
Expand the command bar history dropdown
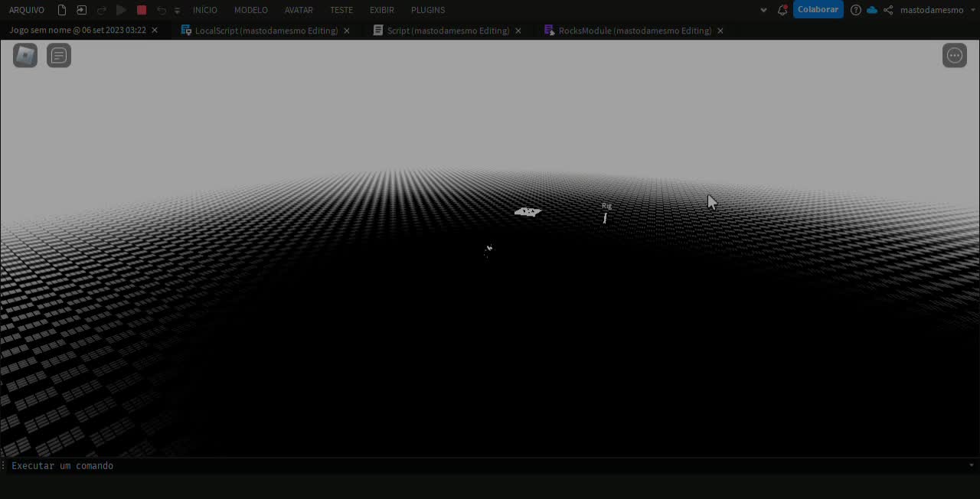point(971,465)
